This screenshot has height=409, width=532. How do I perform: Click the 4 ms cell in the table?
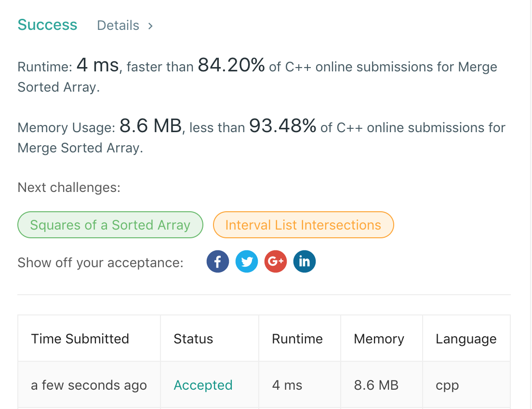pyautogui.click(x=287, y=385)
